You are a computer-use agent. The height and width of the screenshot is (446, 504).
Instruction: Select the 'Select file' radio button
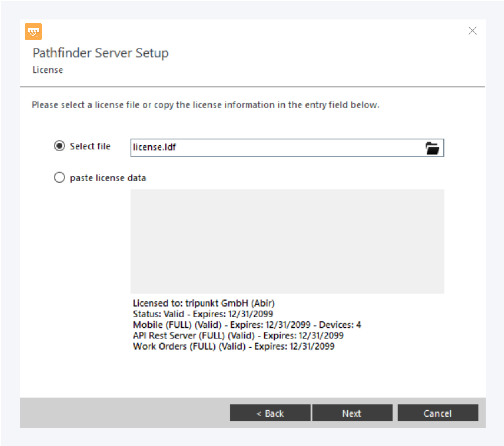pyautogui.click(x=59, y=146)
